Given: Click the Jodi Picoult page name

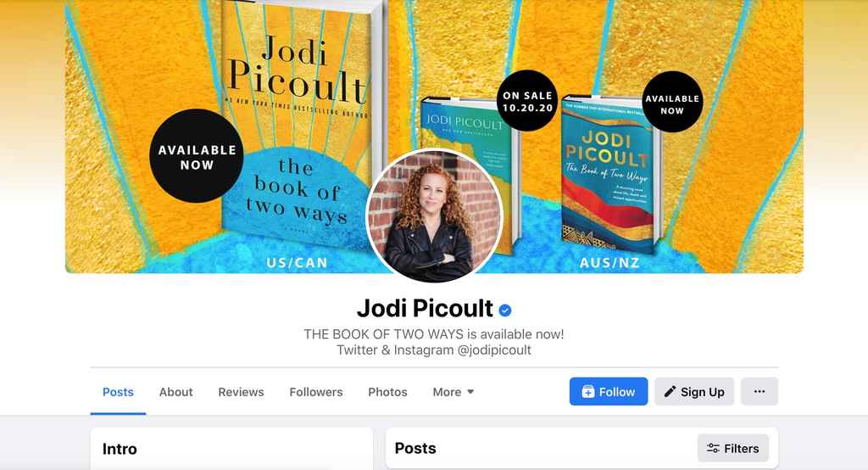Looking at the screenshot, I should coord(425,308).
